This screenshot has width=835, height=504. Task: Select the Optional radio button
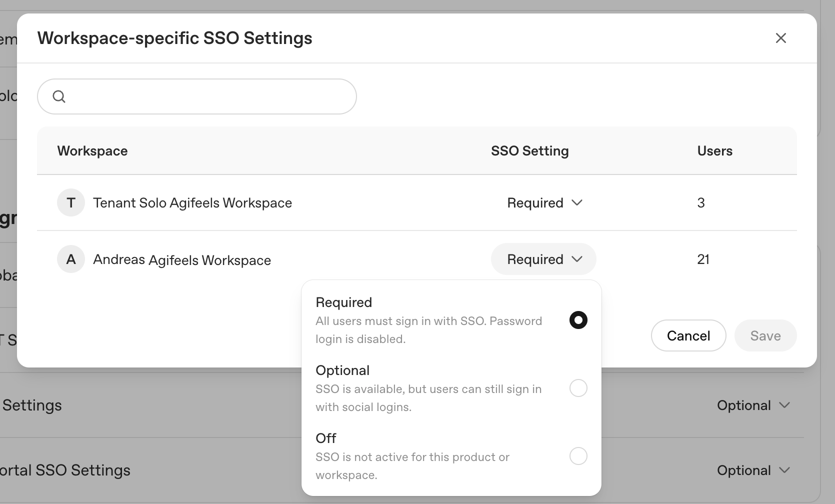point(578,388)
